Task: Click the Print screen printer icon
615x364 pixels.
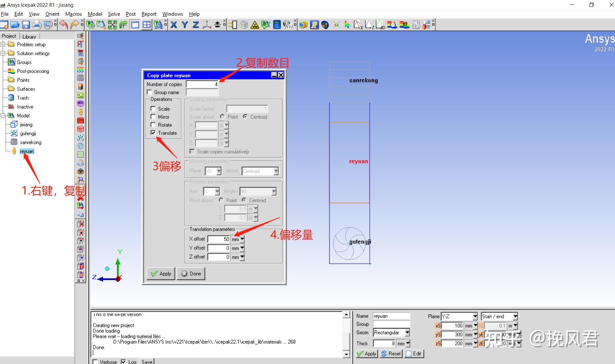Action: (37, 24)
